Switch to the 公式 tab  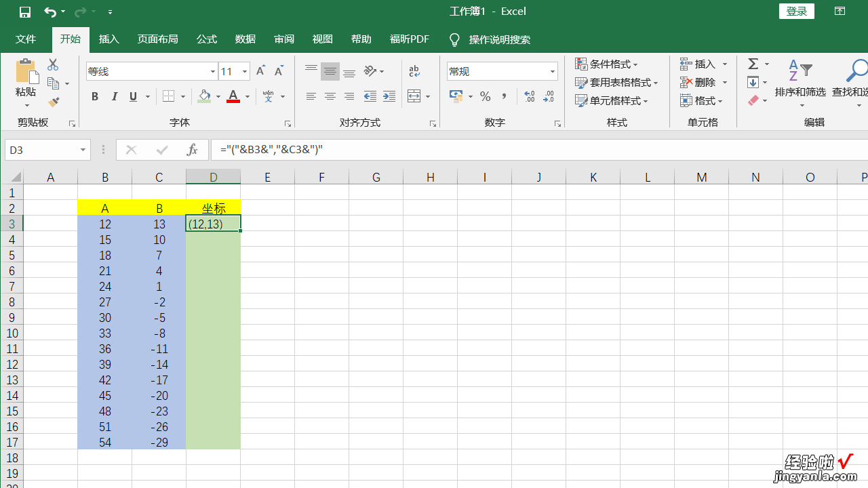(207, 39)
